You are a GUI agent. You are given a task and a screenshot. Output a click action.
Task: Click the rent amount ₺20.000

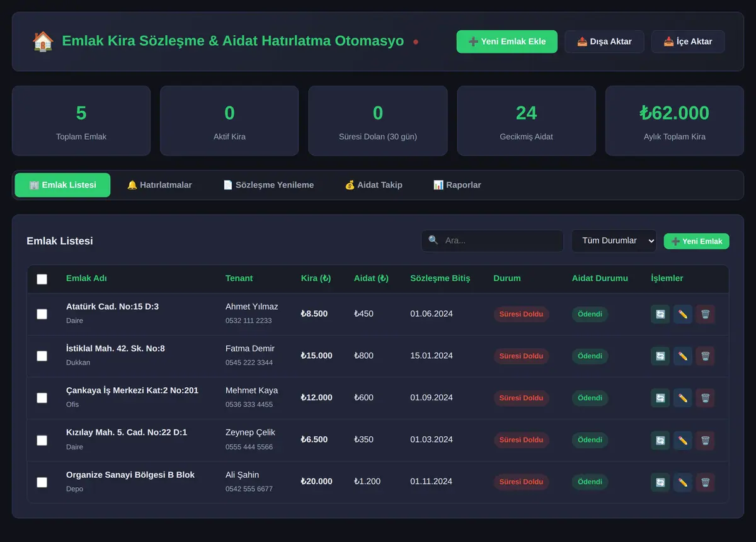[x=318, y=482]
